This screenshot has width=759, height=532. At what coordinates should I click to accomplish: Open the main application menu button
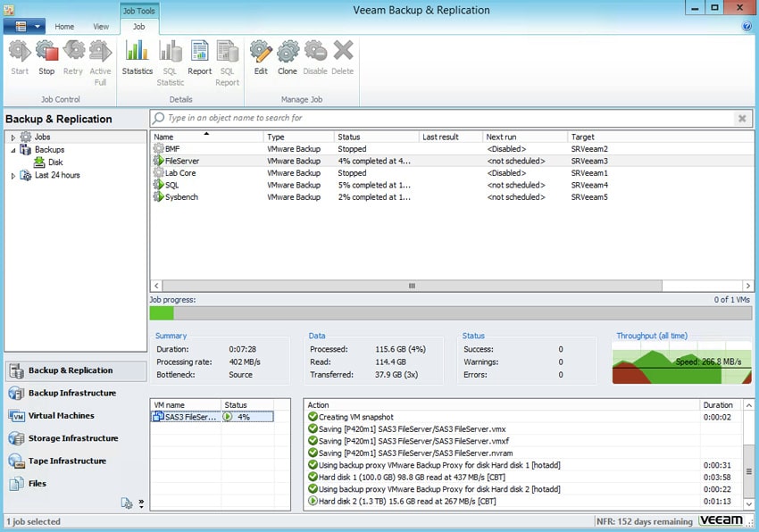pos(24,26)
